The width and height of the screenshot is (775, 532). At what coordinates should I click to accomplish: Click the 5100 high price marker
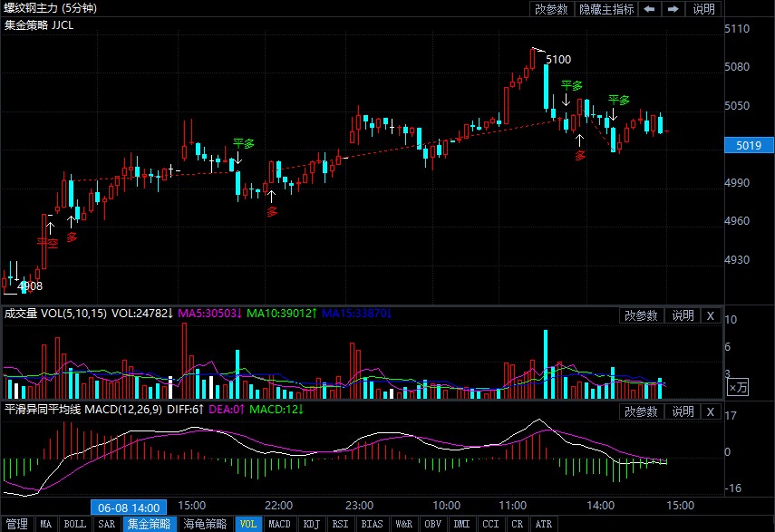tap(558, 59)
